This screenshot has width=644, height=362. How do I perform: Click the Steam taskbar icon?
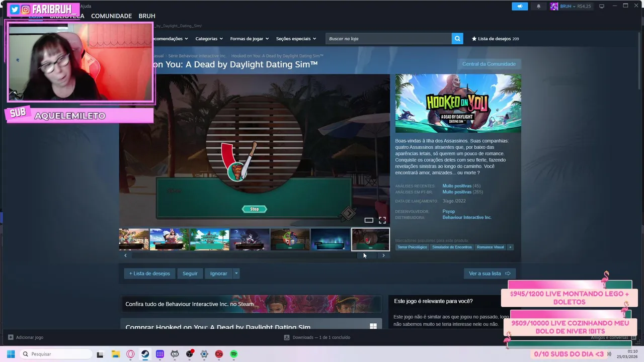145,354
